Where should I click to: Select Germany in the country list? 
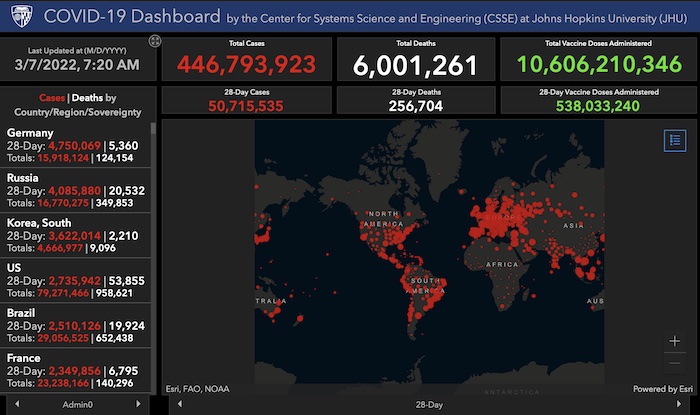click(75, 145)
